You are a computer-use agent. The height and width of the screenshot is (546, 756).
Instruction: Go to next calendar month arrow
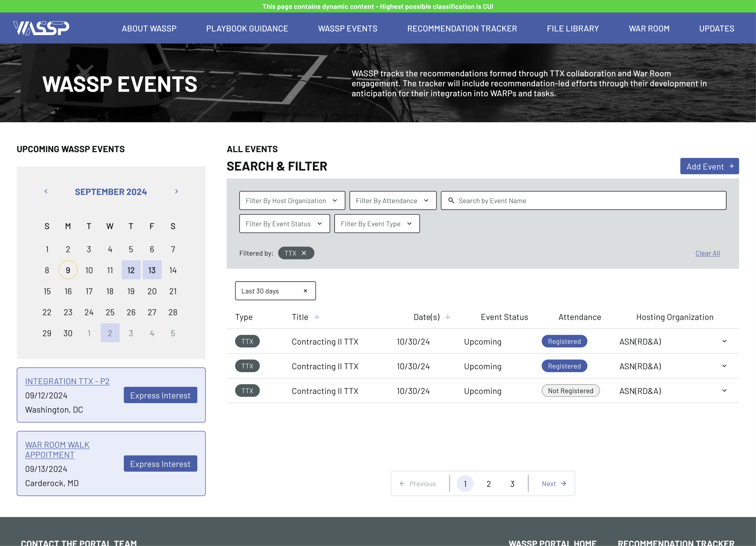[x=176, y=191]
